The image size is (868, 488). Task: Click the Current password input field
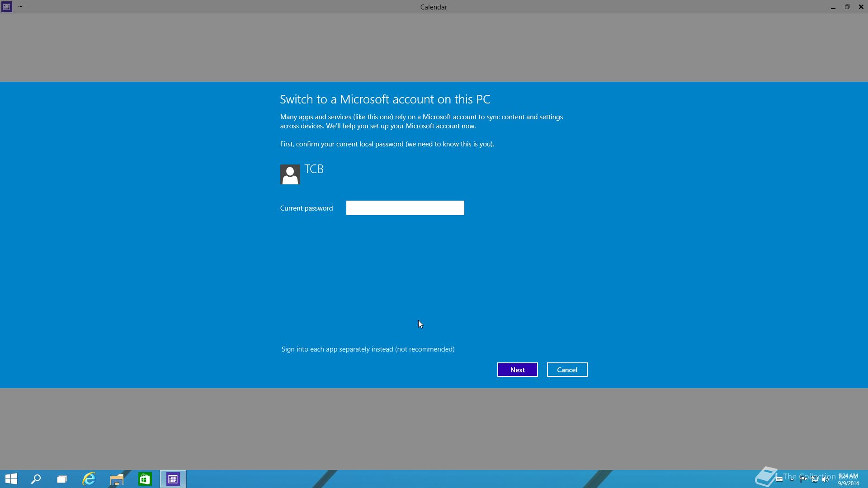(405, 208)
